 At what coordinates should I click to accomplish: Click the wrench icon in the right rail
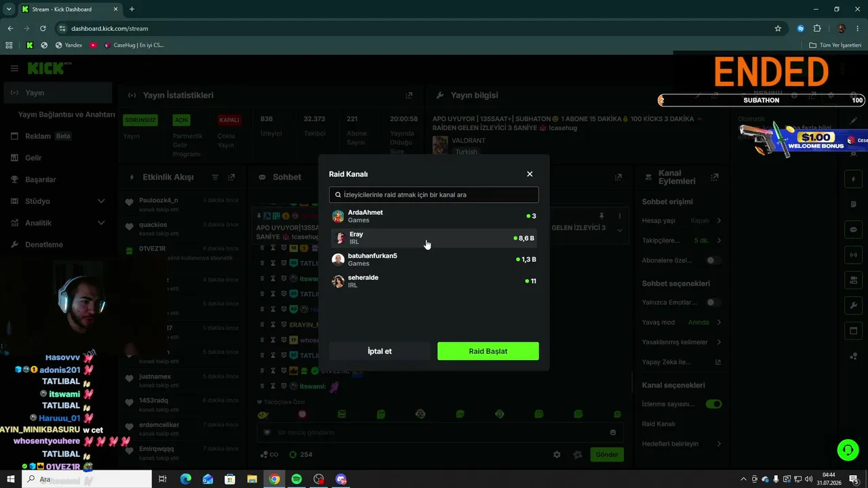point(853,306)
